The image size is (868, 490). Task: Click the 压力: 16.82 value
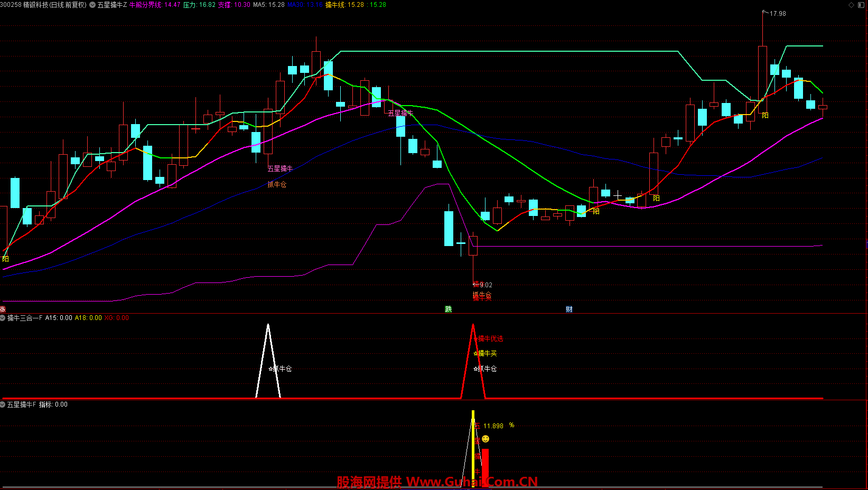click(x=199, y=5)
